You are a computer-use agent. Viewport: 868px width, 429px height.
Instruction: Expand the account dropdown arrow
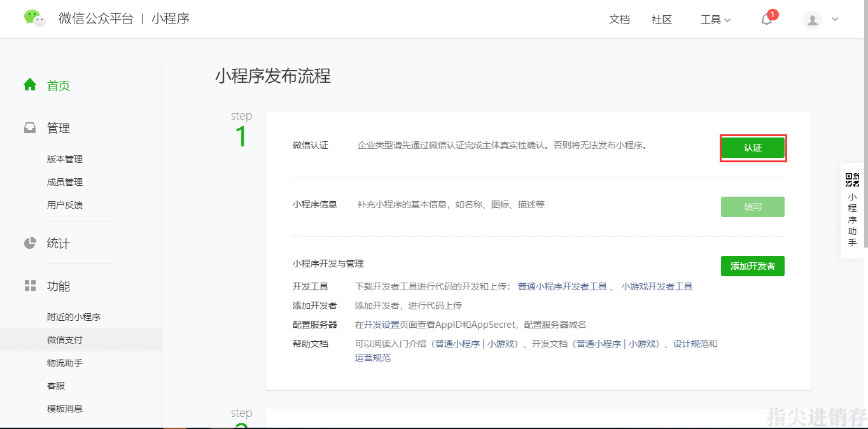point(835,19)
